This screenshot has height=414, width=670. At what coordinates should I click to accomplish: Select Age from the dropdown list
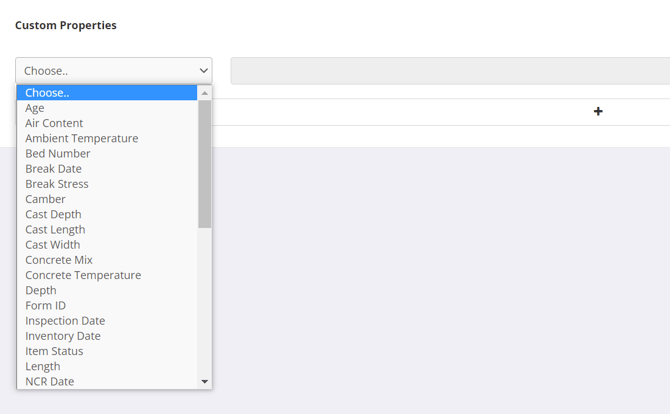click(x=35, y=108)
